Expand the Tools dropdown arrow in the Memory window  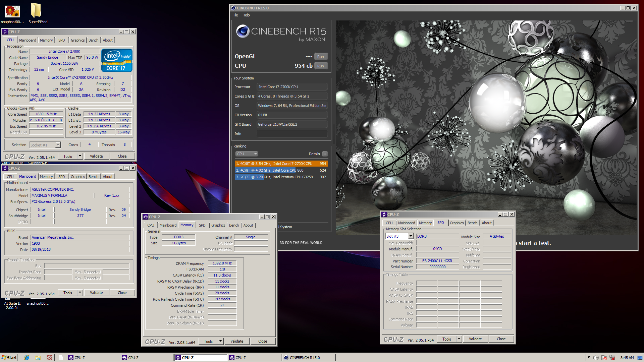[220, 341]
